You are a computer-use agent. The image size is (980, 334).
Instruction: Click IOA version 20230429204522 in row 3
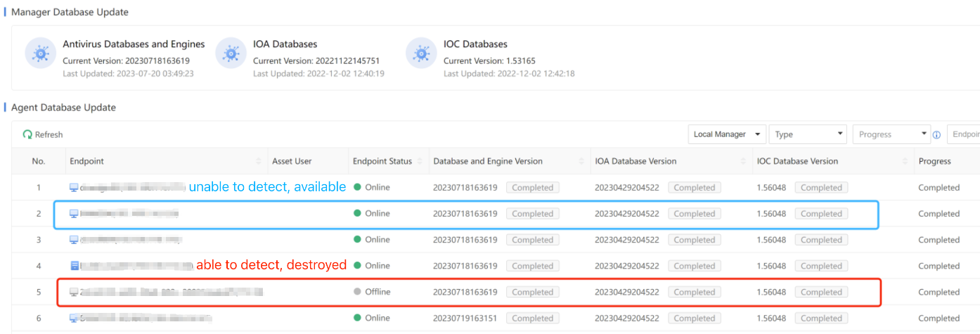[627, 240]
